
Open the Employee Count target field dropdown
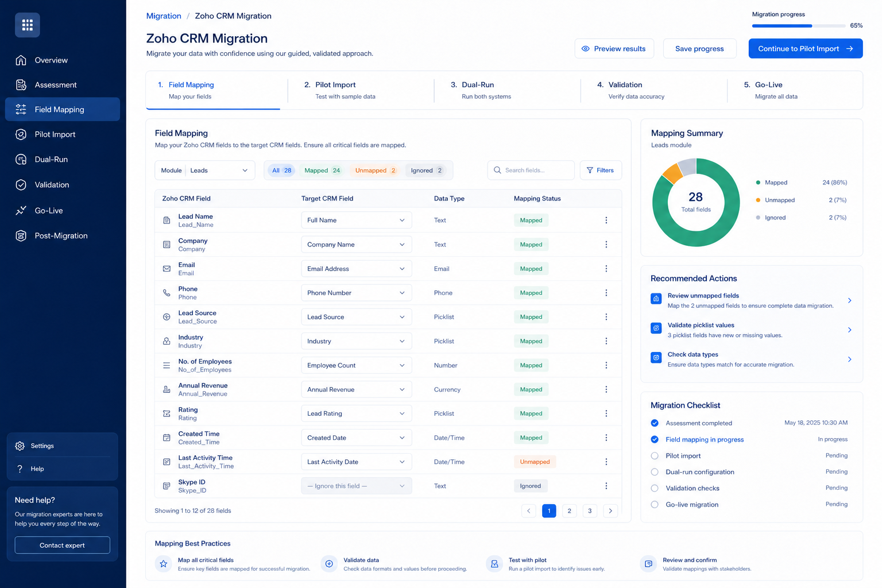pos(357,365)
